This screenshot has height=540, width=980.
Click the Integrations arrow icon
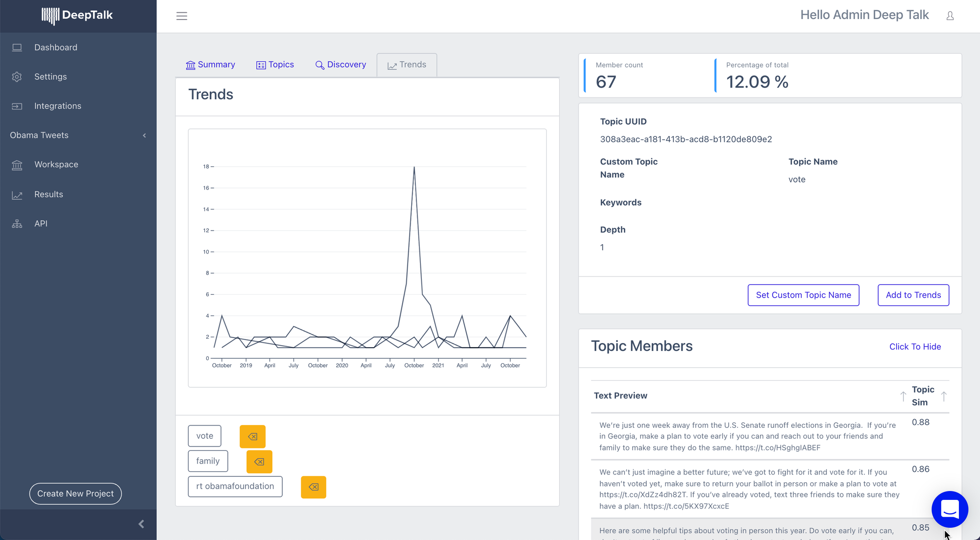coord(17,106)
